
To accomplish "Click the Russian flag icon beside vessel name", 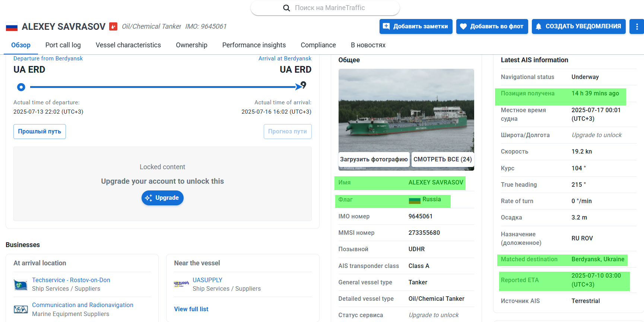I will (x=12, y=27).
